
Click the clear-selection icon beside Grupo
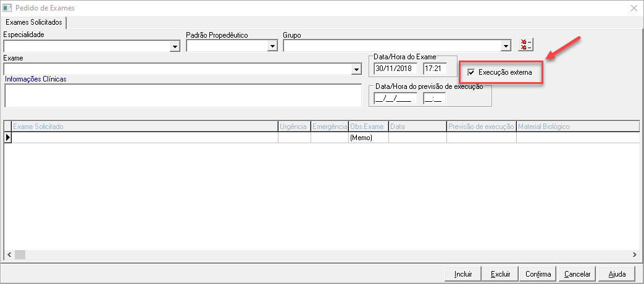pos(525,44)
